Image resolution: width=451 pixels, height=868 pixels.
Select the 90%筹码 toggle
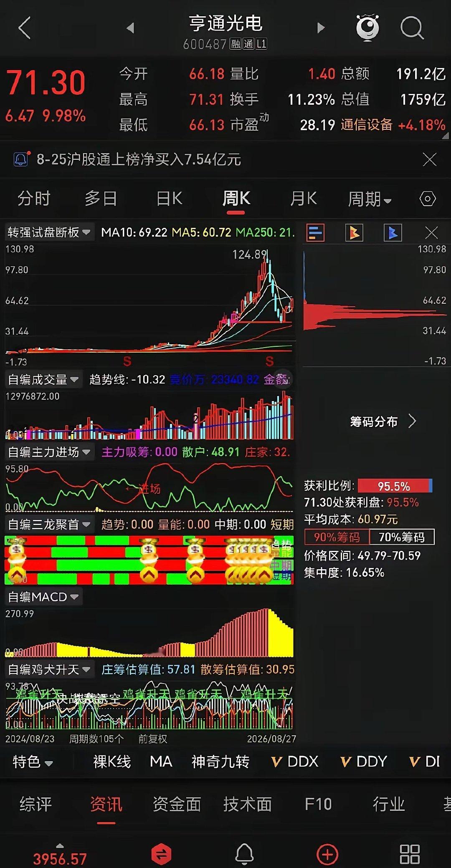coord(337,537)
